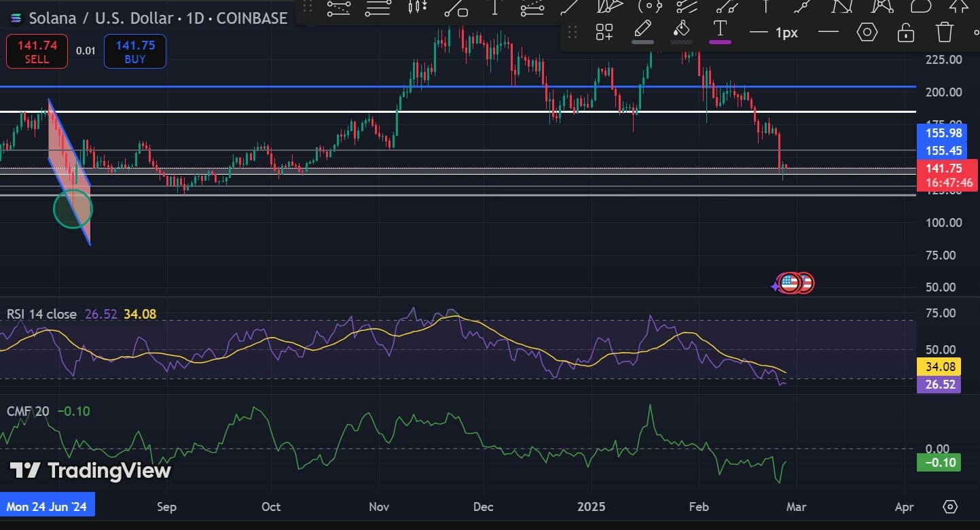Click the chart settings gear icon
The image size is (980, 530).
(x=950, y=507)
